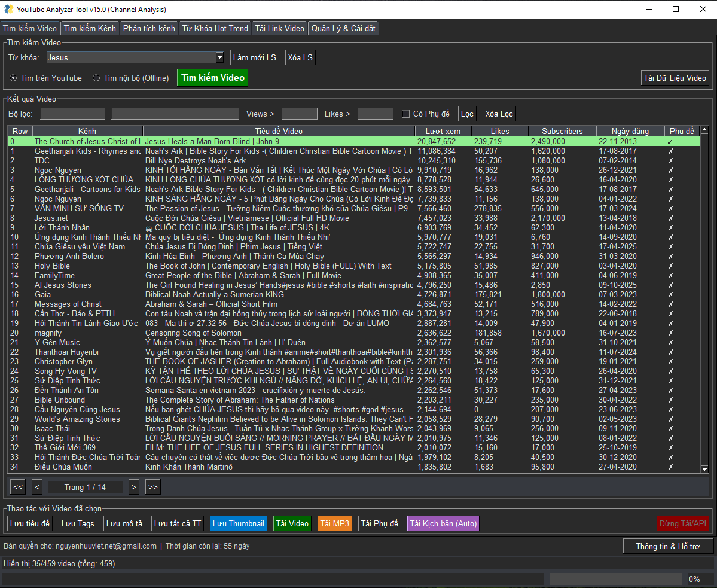
Task: Click the 'Trang 1 / 14' page indicator
Action: 85,487
